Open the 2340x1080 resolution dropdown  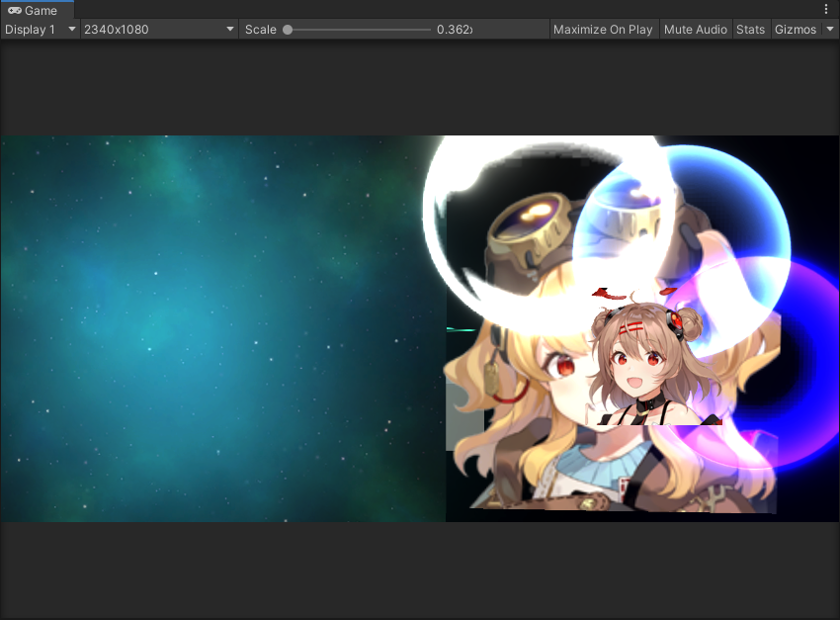point(158,30)
